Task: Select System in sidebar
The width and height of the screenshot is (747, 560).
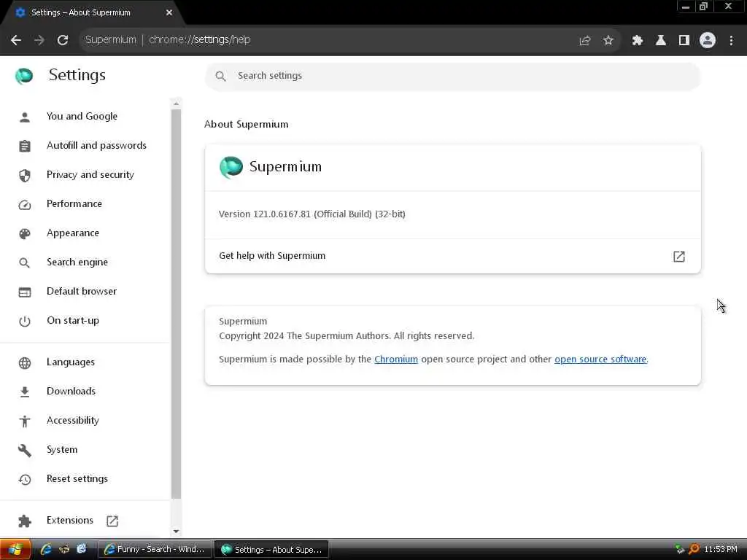Action: click(62, 449)
